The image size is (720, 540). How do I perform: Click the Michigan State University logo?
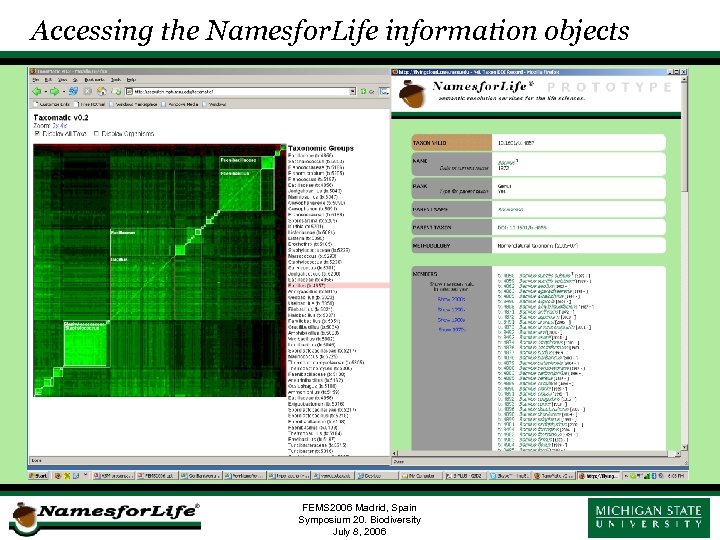click(649, 518)
